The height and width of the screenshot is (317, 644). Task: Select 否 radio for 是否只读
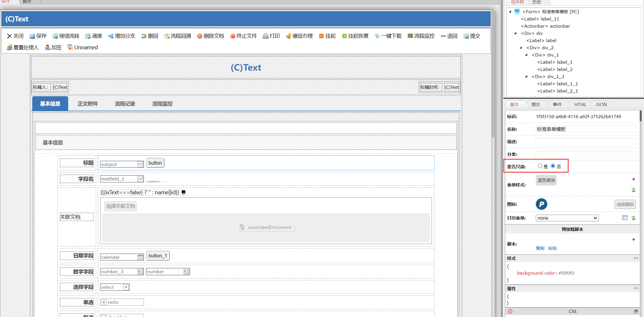(553, 166)
